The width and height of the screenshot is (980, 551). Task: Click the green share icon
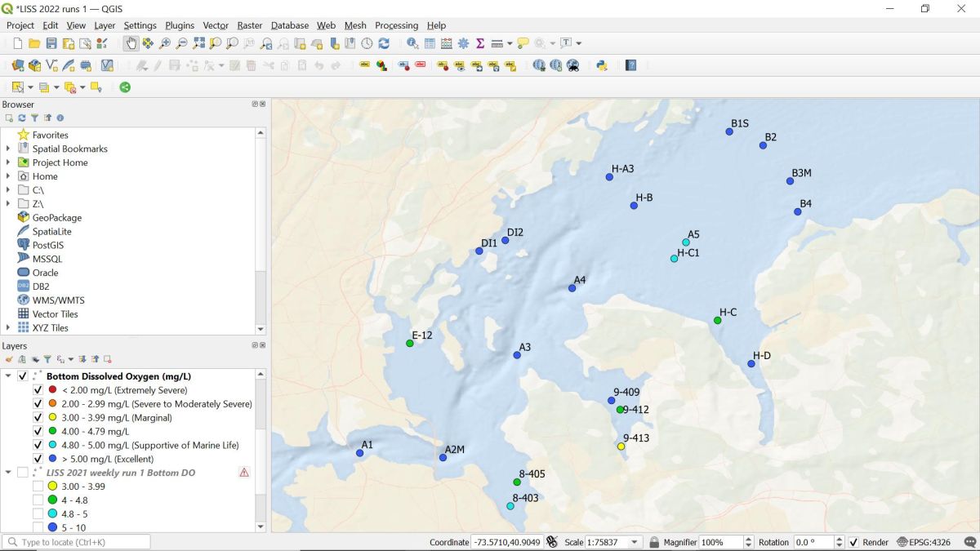pos(125,87)
